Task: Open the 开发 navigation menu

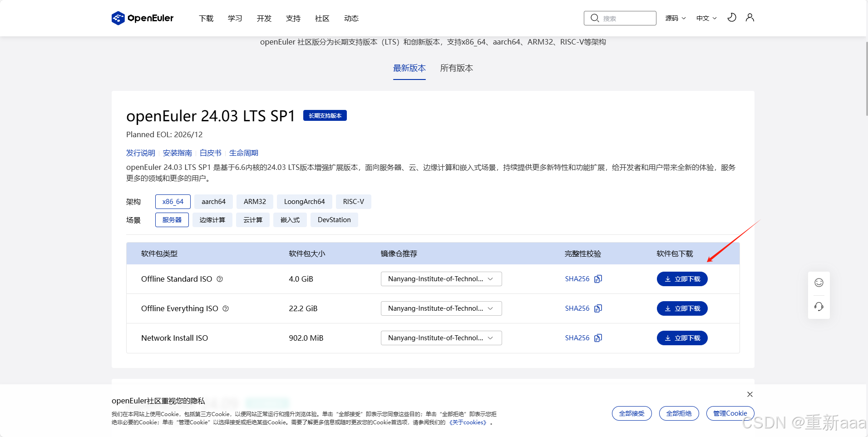Action: pyautogui.click(x=264, y=18)
